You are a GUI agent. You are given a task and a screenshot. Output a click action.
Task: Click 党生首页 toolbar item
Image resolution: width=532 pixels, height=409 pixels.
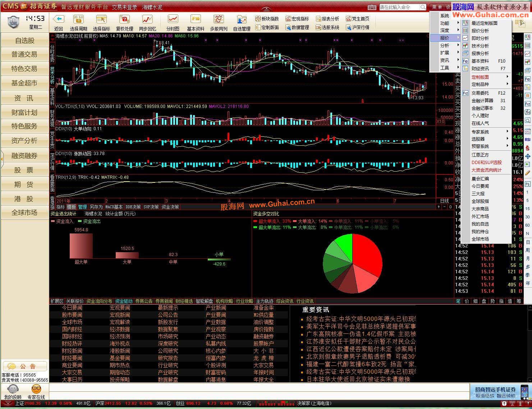coord(358,19)
